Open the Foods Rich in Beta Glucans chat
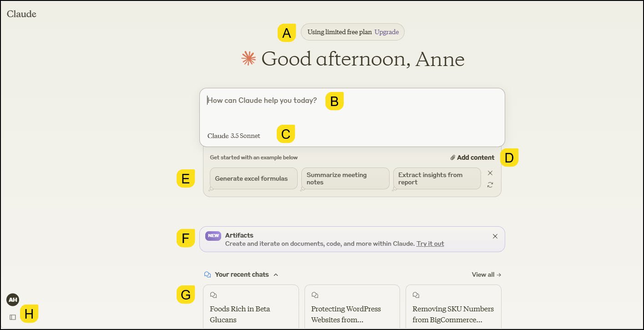Image resolution: width=644 pixels, height=330 pixels. (x=251, y=307)
